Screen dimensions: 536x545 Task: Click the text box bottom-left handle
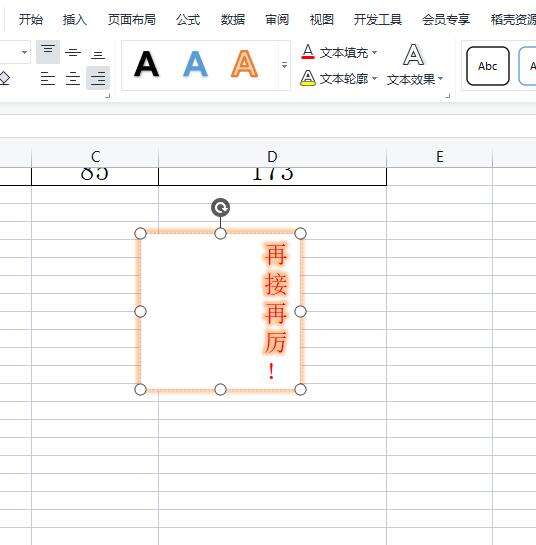(x=140, y=389)
